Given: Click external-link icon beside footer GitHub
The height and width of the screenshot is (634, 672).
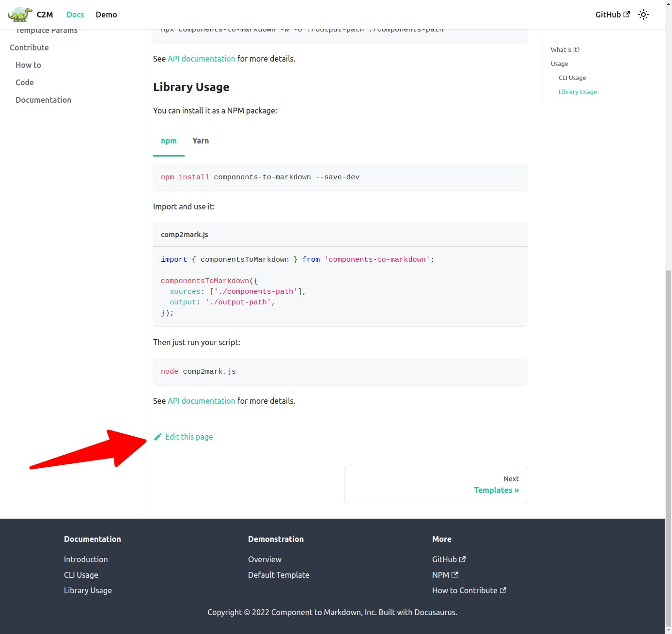Looking at the screenshot, I should coord(462,559).
